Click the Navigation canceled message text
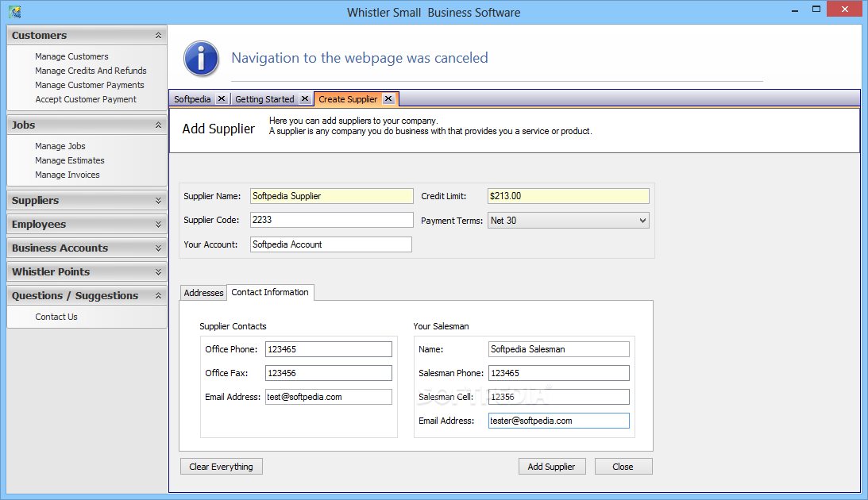This screenshot has width=868, height=500. pyautogui.click(x=360, y=58)
